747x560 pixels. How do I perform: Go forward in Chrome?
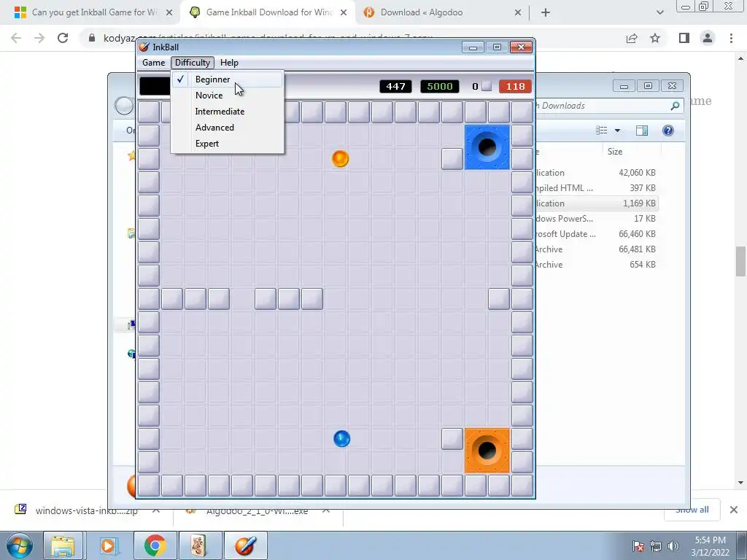point(39,38)
